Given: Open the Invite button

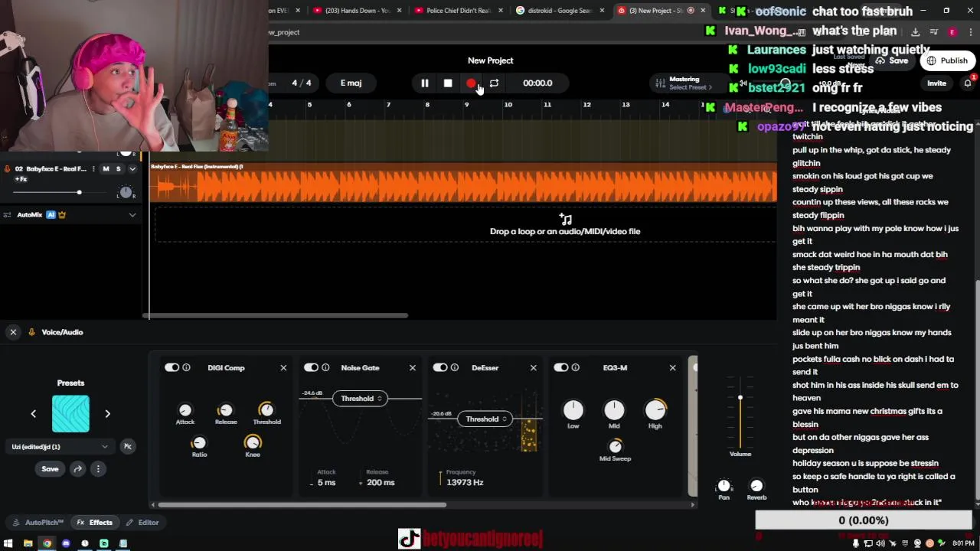Looking at the screenshot, I should 936,83.
